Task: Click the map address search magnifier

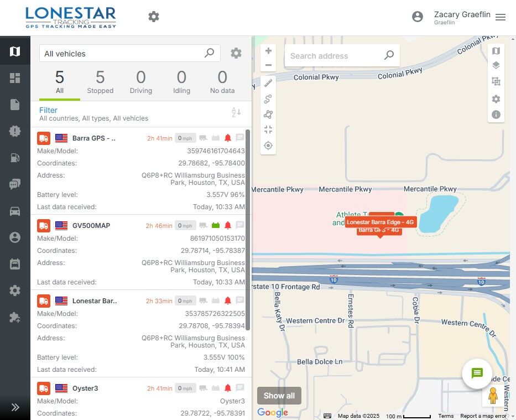Action: click(x=389, y=55)
